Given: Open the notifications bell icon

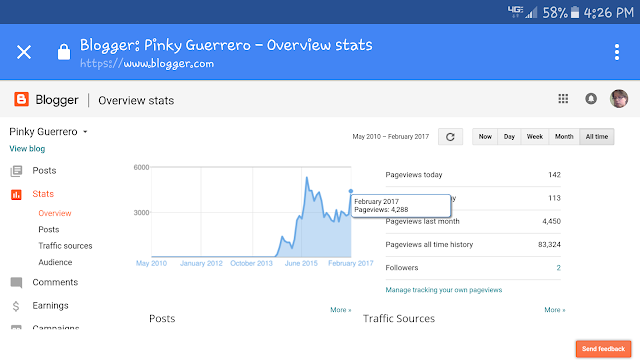Looking at the screenshot, I should pyautogui.click(x=591, y=99).
